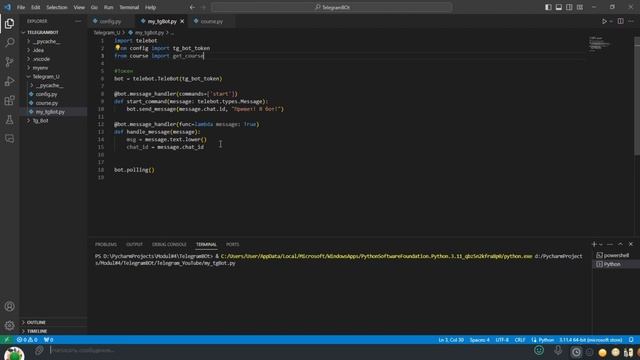Toggle Primary Side Bar layout
The height and width of the screenshot is (360, 640).
(x=548, y=7)
